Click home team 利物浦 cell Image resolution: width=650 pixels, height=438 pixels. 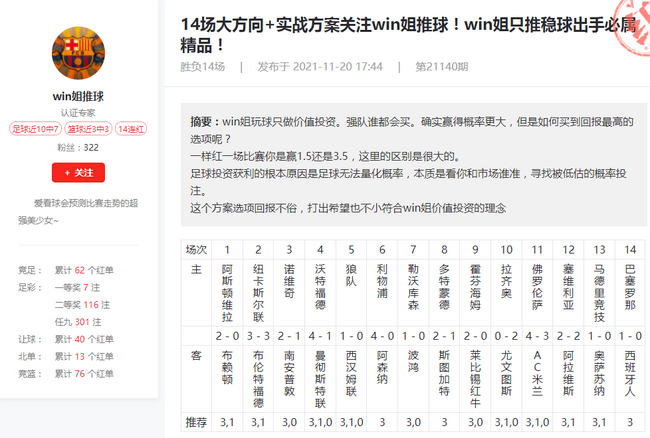tap(382, 293)
